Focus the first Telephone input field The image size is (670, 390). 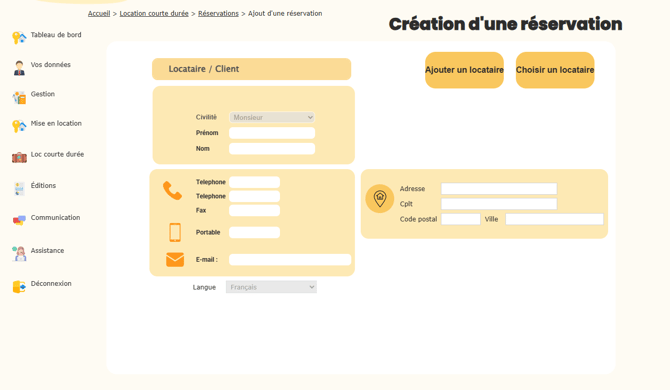[x=255, y=182]
